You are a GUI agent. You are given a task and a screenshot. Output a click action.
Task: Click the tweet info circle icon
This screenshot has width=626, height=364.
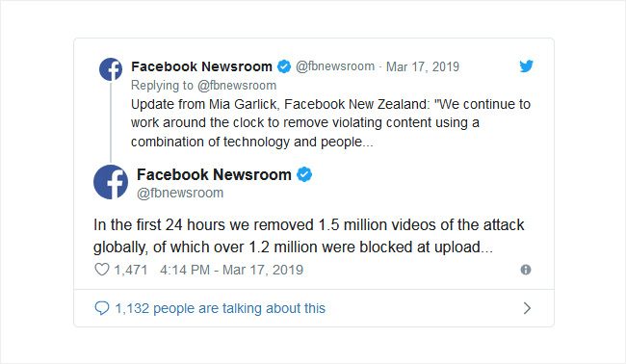point(526,270)
